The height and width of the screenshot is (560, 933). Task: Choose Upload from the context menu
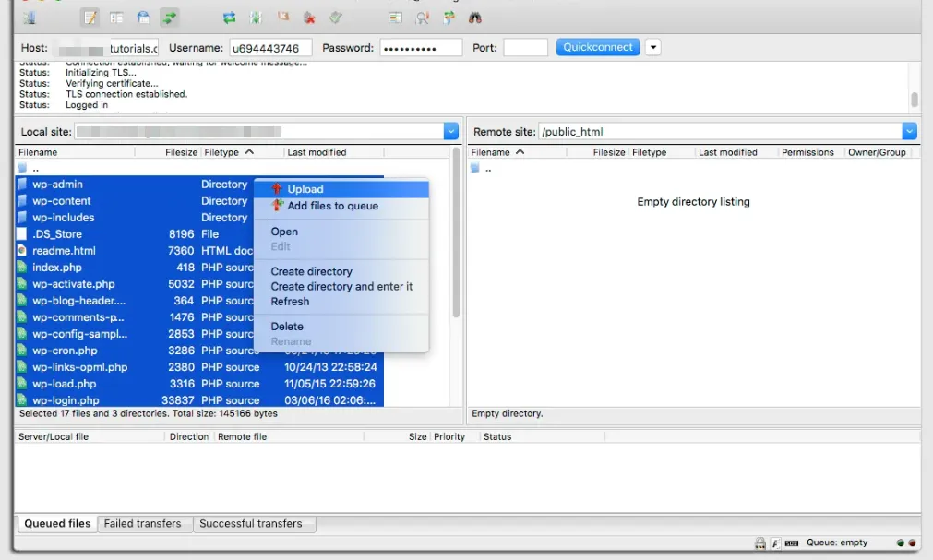[x=341, y=188]
